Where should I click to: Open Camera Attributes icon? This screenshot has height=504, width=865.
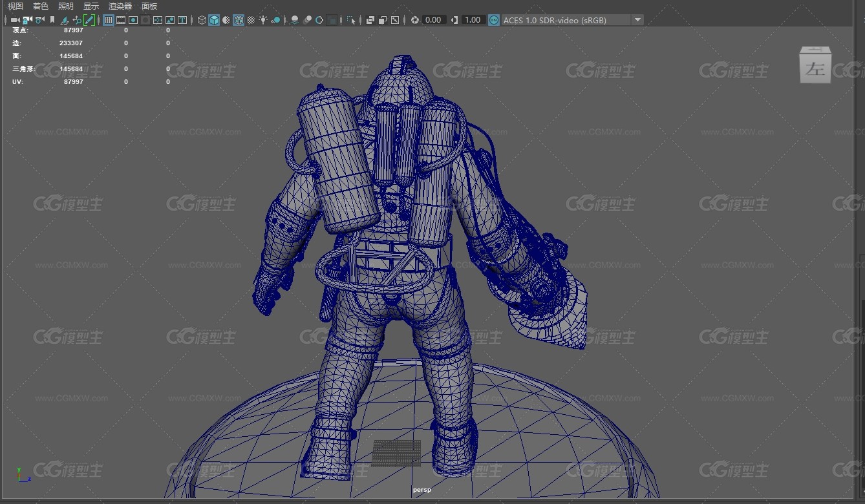[39, 20]
